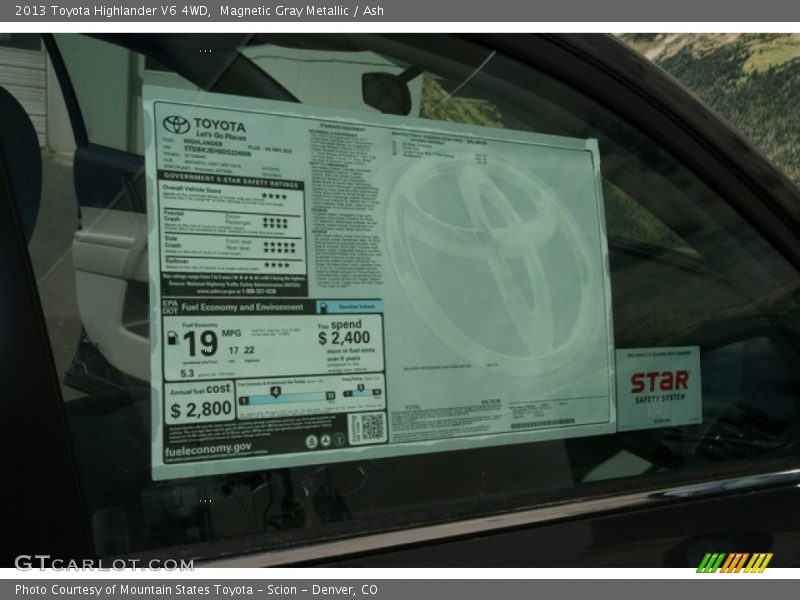The width and height of the screenshot is (800, 600).
Task: Click the Greenhouse Gas Rating slider marker at 4
Action: coord(275,392)
